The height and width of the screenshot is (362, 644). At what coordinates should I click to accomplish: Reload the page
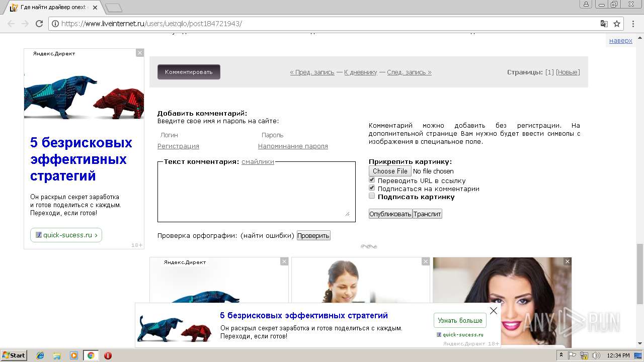pos(39,24)
